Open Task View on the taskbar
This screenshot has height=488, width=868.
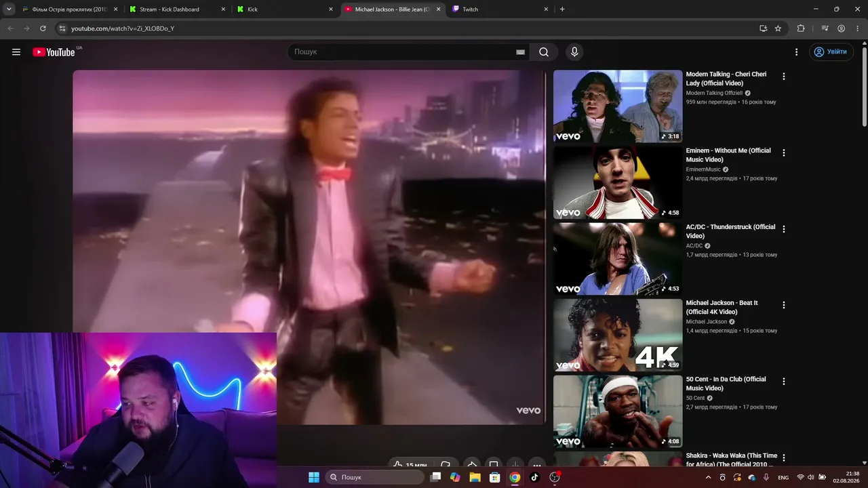[x=435, y=477]
